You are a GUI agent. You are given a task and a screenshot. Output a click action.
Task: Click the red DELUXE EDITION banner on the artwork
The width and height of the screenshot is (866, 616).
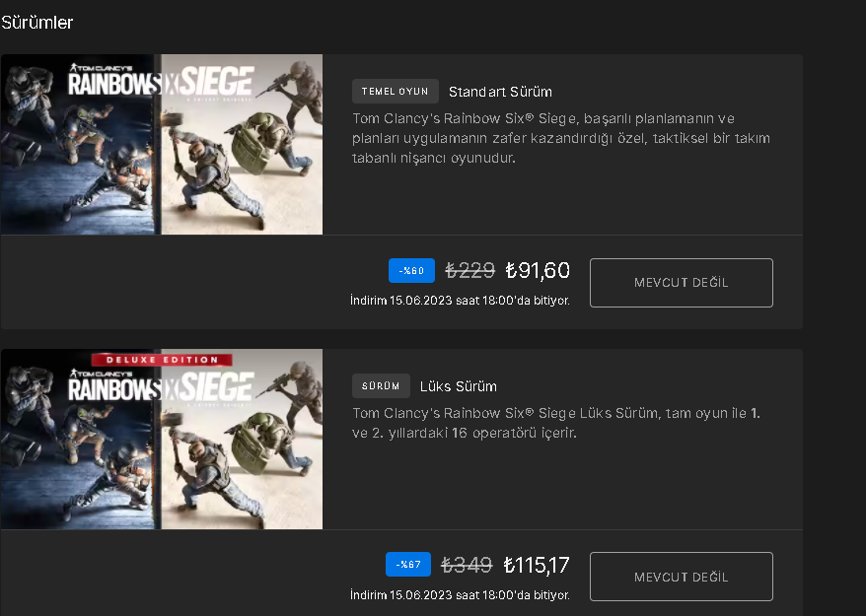click(x=162, y=360)
